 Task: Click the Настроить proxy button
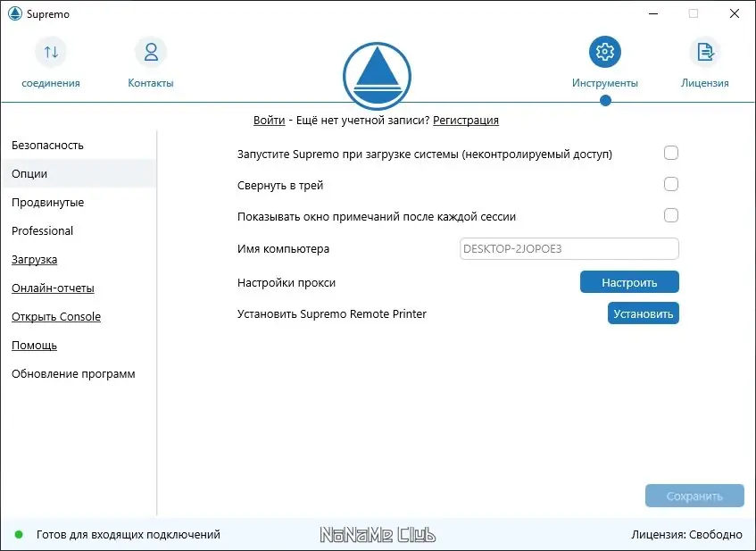click(629, 281)
